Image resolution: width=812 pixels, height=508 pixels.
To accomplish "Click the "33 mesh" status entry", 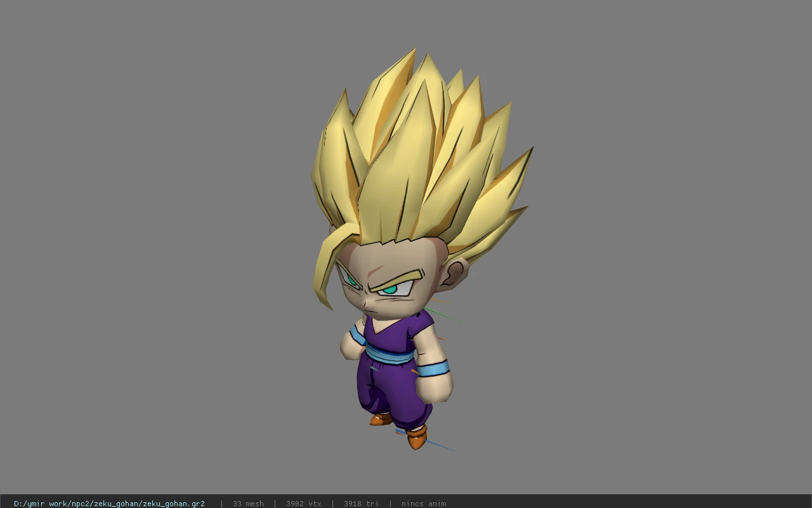I will coord(248,504).
